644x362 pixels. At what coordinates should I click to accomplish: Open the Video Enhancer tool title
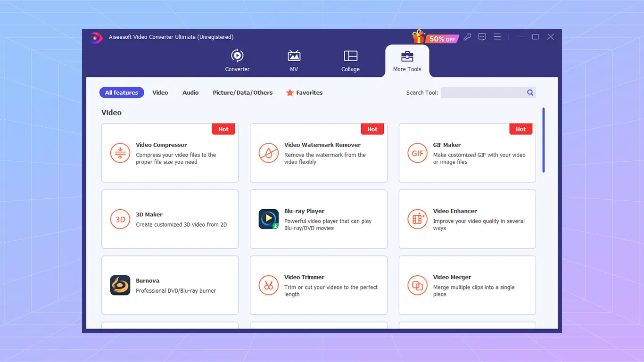point(455,211)
